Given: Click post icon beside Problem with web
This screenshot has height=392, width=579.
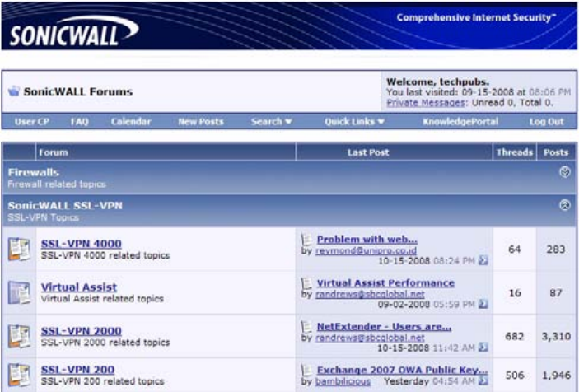Looking at the screenshot, I should pyautogui.click(x=306, y=240).
